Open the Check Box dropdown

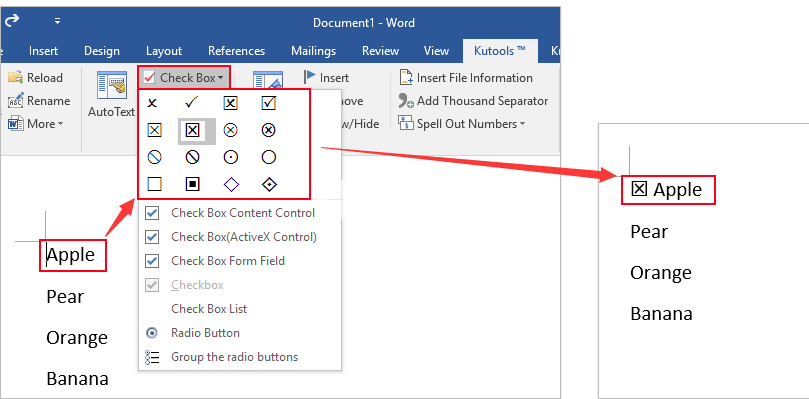(x=184, y=78)
